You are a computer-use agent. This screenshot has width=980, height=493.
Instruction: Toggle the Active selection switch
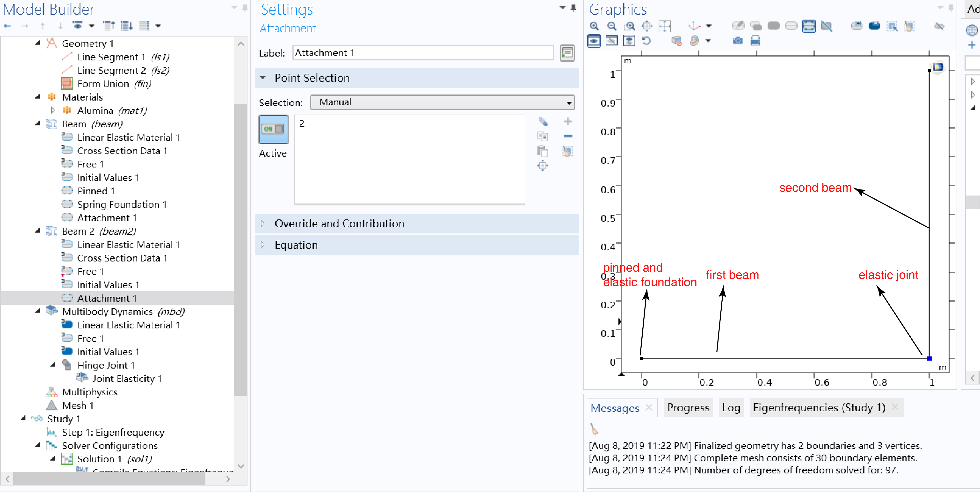[273, 129]
